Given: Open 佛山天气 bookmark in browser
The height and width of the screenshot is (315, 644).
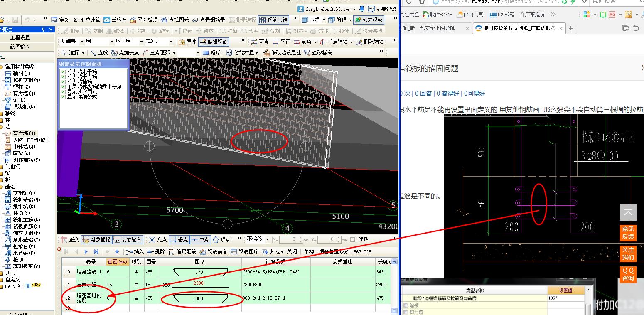Looking at the screenshot, I should [470, 14].
